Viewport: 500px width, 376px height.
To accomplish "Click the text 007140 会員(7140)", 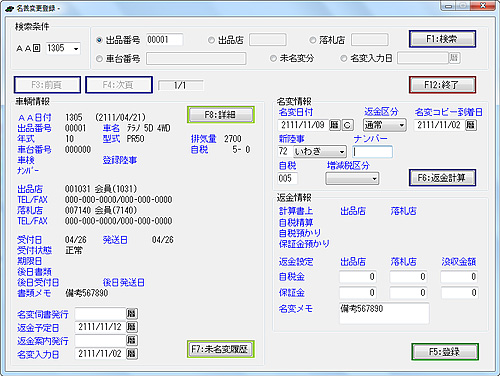I will [101, 210].
